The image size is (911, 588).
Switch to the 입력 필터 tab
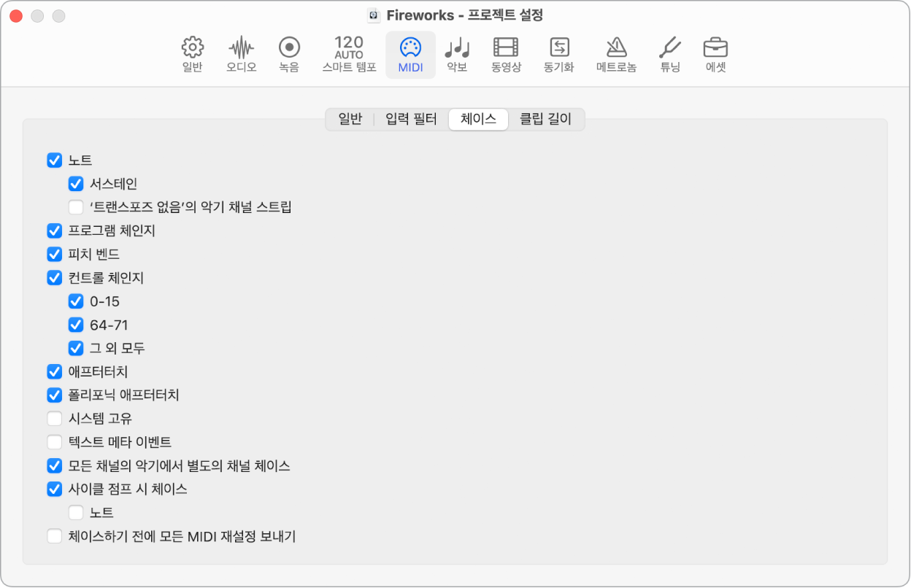pos(411,120)
